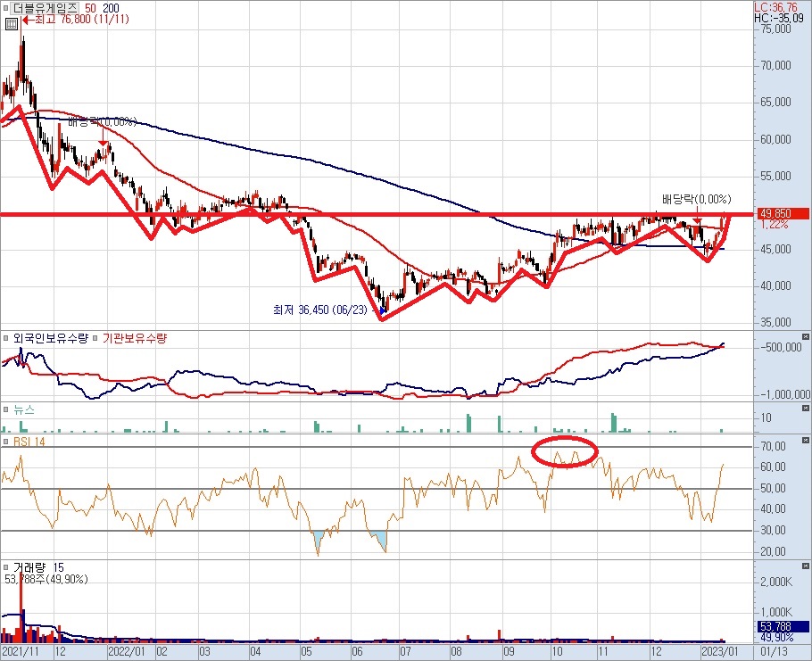812x661 pixels.
Task: Click the 70,000 price axis label
Action: coord(775,65)
